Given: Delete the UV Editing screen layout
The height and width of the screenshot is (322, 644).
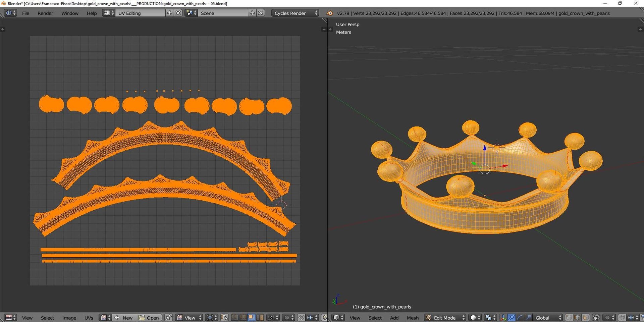Looking at the screenshot, I should [178, 13].
